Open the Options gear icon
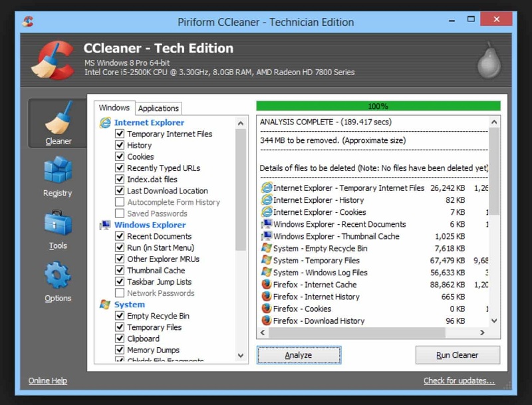This screenshot has width=532, height=405. (x=58, y=276)
